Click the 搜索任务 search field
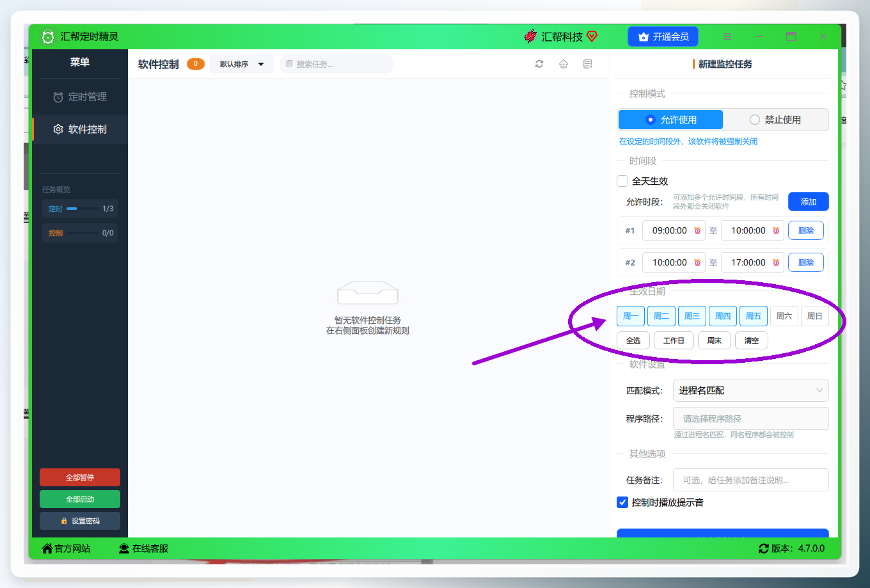The image size is (870, 588). 336,64
